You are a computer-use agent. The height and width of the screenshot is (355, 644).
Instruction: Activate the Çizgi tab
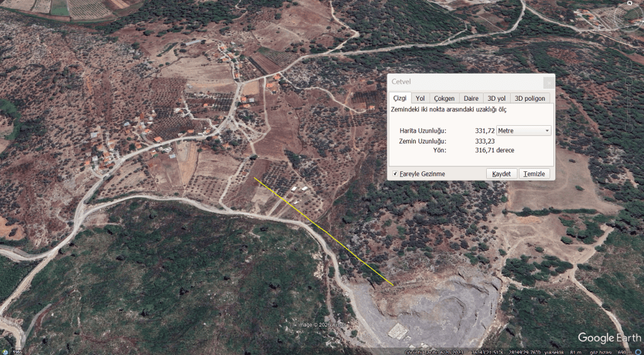click(399, 98)
